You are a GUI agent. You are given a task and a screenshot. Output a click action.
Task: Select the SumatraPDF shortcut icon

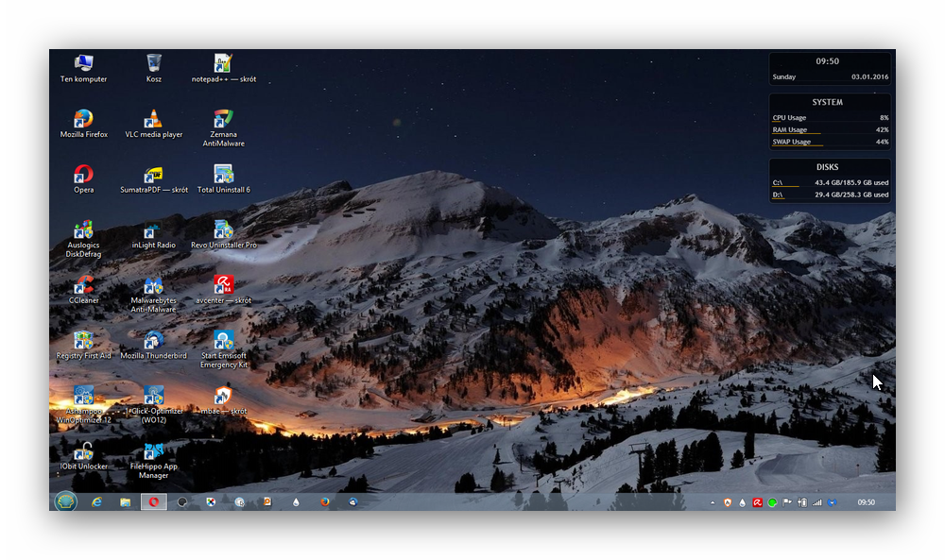click(x=154, y=178)
